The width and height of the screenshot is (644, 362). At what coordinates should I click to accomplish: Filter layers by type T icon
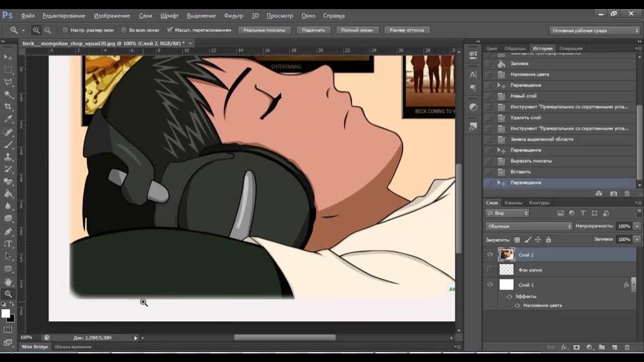(x=583, y=213)
